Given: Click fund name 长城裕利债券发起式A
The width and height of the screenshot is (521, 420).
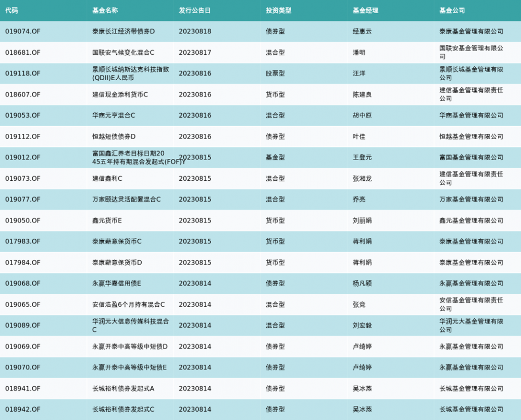Looking at the screenshot, I should click(123, 389).
